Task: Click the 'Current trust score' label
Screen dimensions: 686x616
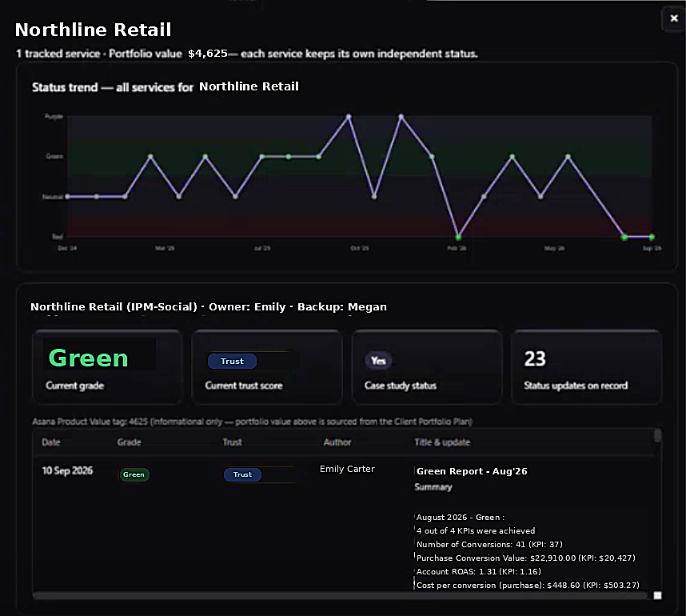Action: (244, 386)
